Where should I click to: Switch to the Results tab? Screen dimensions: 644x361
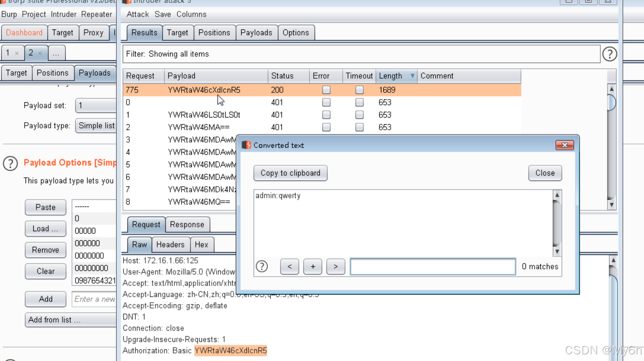(144, 33)
